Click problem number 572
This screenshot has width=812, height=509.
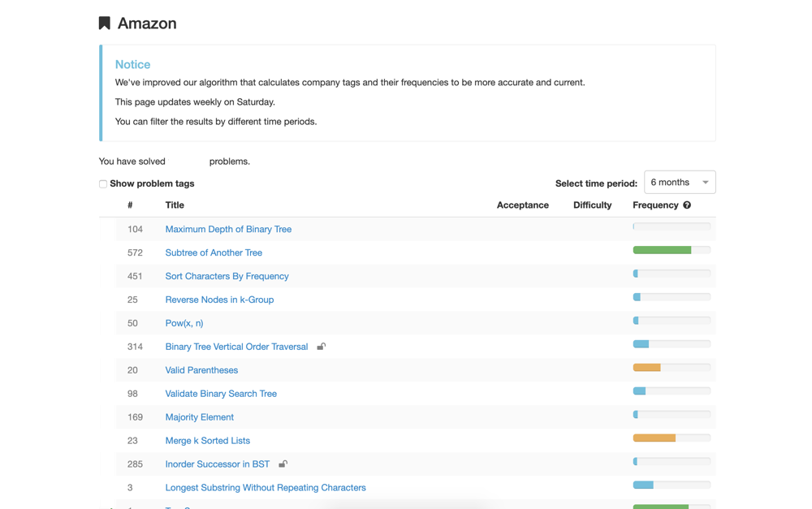click(x=135, y=252)
